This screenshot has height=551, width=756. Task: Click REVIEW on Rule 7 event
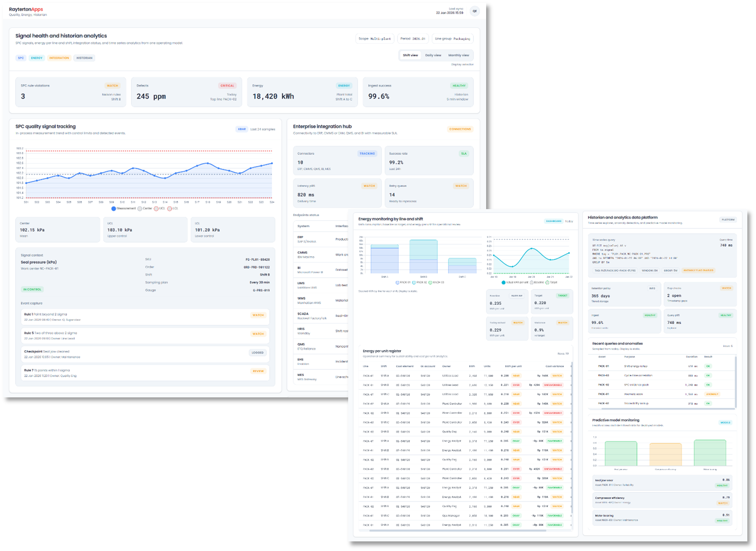[259, 371]
